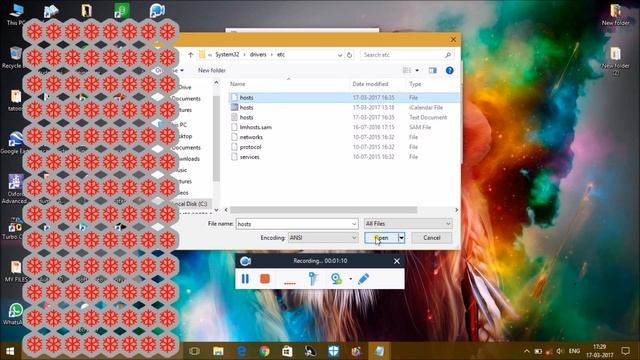Sort files by the Date modified column

click(x=370, y=84)
